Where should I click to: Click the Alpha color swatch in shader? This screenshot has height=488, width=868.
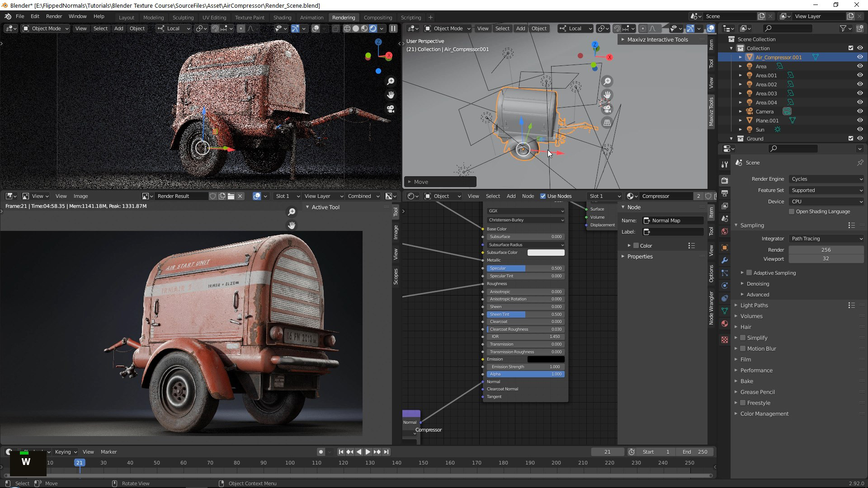524,374
